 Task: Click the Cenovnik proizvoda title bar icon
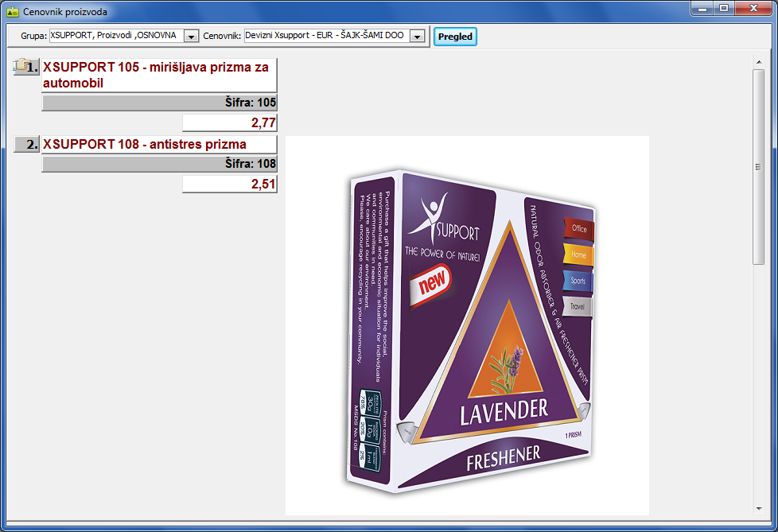click(13, 11)
